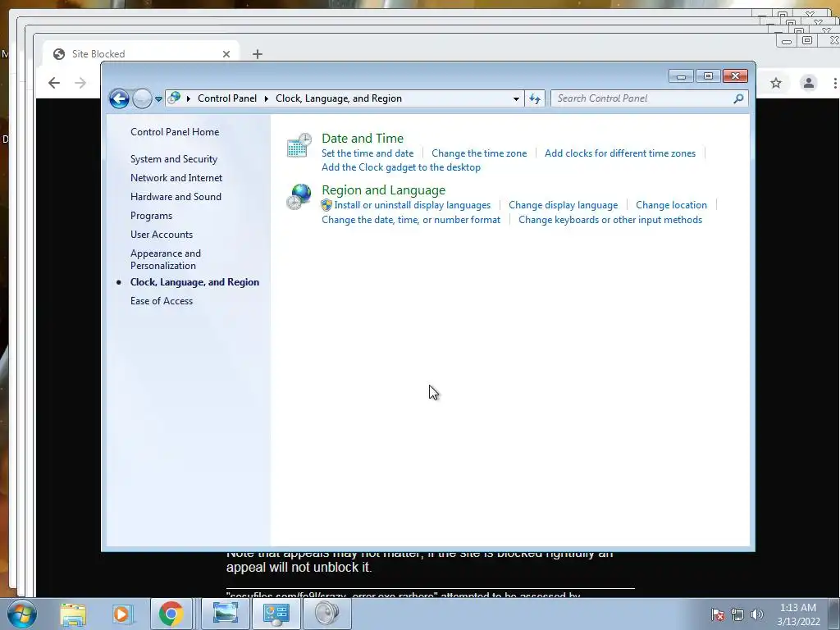840x630 pixels.
Task: Open the Action Center flag icon
Action: coord(718,614)
